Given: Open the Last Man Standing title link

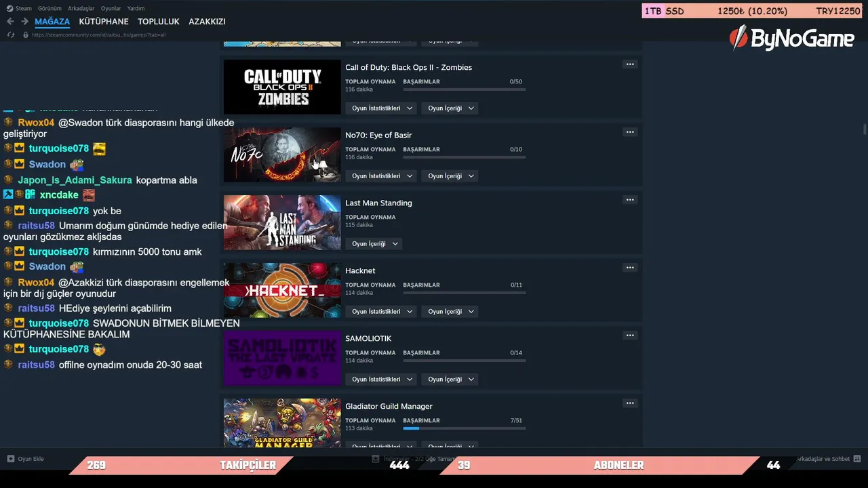Looking at the screenshot, I should [378, 203].
